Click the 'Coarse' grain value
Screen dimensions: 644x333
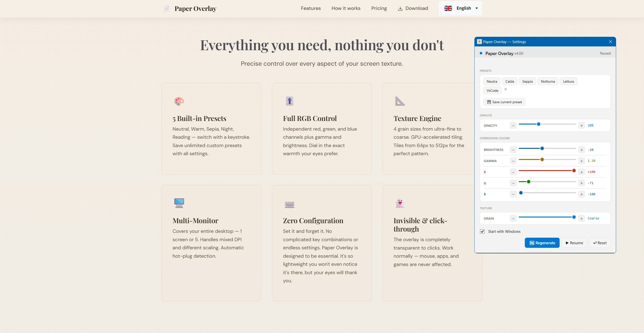(593, 218)
